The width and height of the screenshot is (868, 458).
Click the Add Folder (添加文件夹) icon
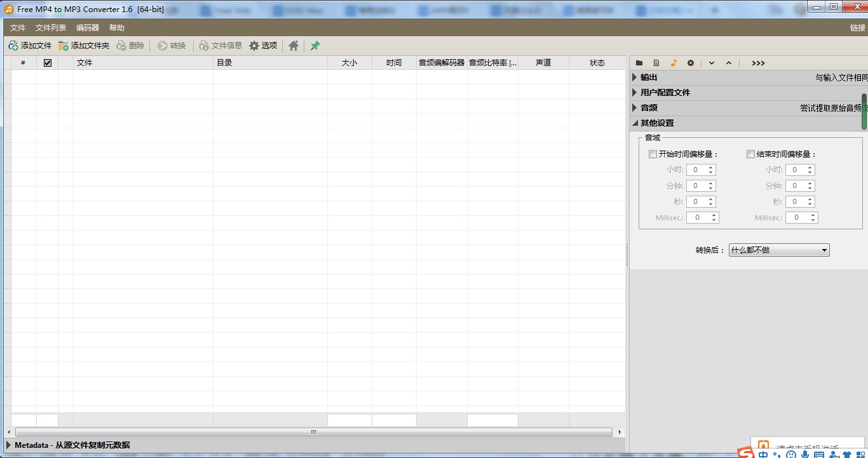[64, 46]
